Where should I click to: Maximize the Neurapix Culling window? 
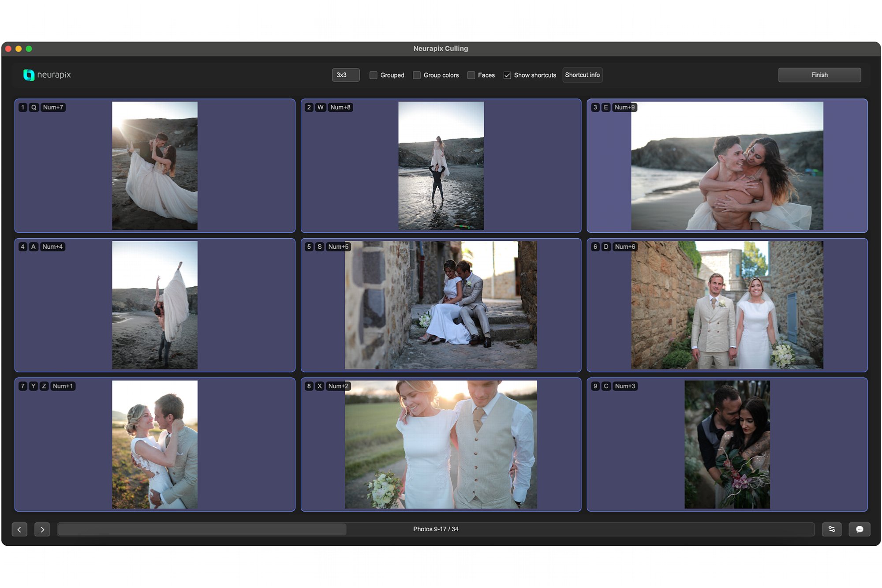[29, 49]
